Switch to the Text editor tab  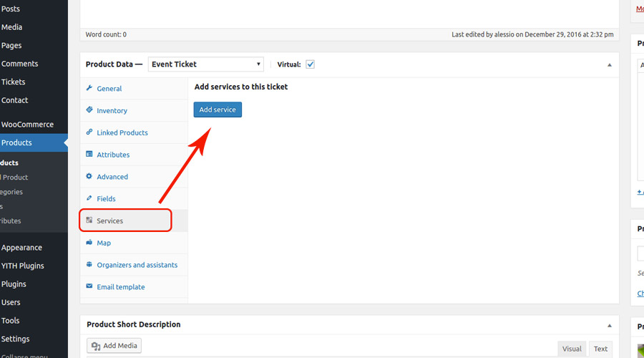[600, 349]
